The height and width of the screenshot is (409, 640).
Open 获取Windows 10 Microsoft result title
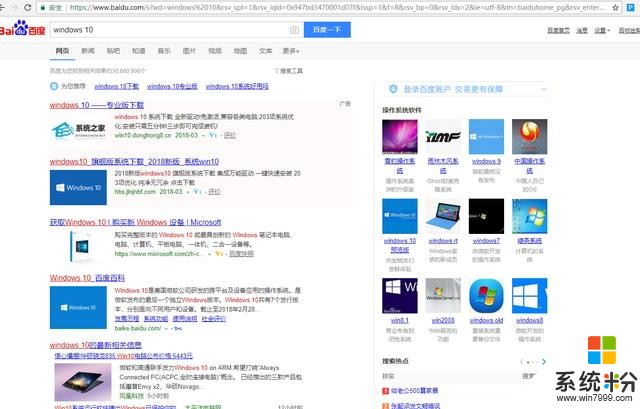[136, 222]
